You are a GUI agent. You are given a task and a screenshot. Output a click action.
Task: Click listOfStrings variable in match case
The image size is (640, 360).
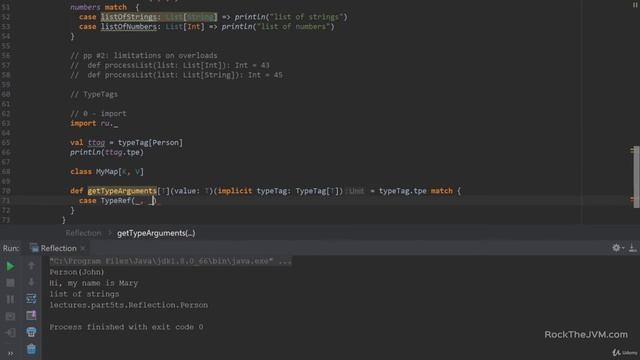129,17
